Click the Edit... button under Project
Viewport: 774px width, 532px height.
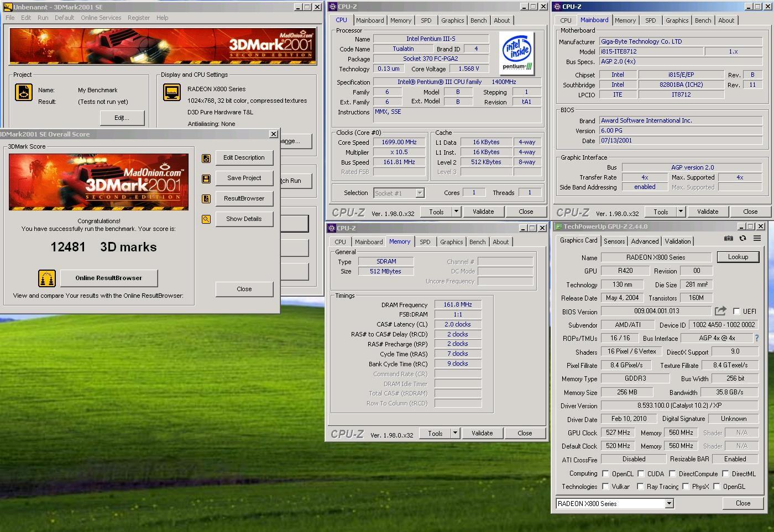(122, 118)
